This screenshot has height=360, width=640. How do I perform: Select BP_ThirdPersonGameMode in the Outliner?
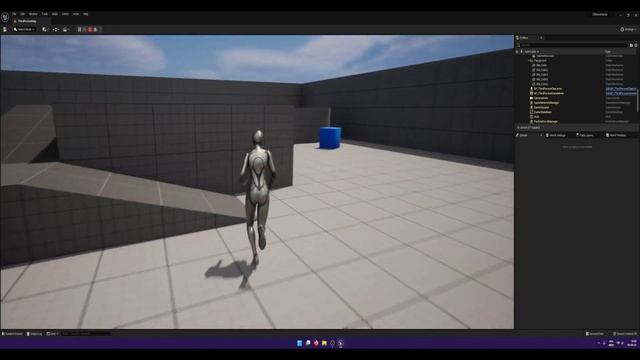549,93
